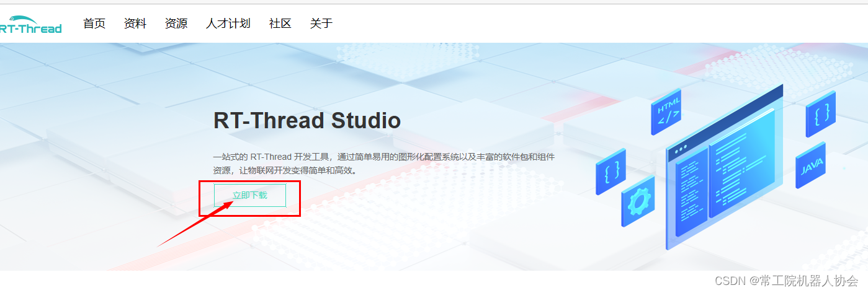Open the 人才计划 menu item
The width and height of the screenshot is (868, 293).
pos(228,24)
